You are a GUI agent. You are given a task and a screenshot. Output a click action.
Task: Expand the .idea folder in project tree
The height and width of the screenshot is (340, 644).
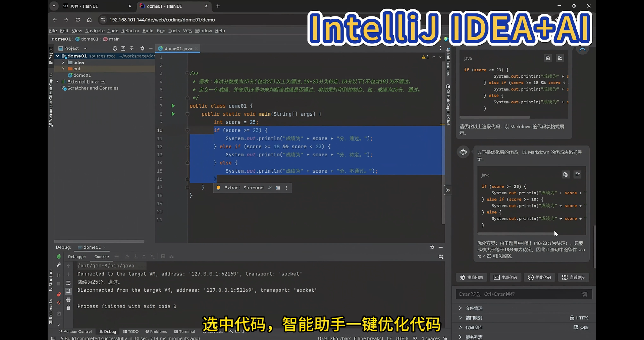point(63,62)
